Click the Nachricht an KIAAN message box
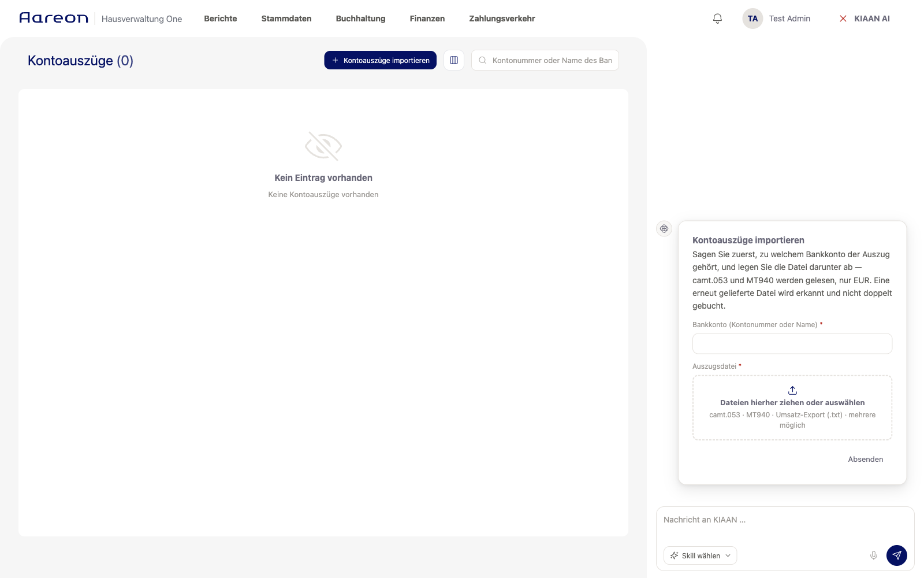 (785, 520)
